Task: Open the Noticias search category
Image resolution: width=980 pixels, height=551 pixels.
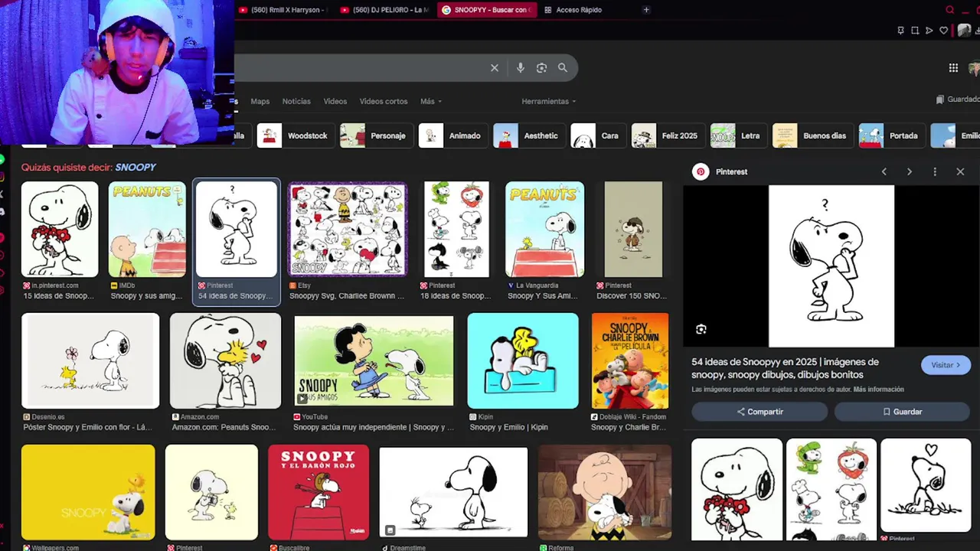Action: click(x=296, y=102)
